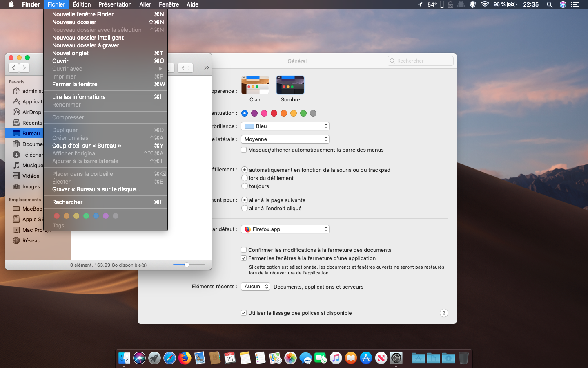Image resolution: width=588 pixels, height=368 pixels.
Task: Open the recent items 'Aucun' popup
Action: pyautogui.click(x=255, y=287)
